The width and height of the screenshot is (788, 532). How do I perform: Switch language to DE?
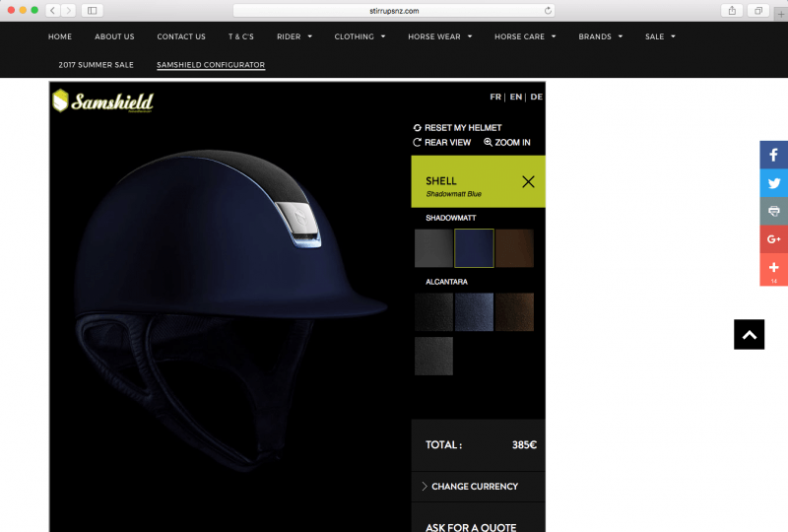(x=536, y=97)
